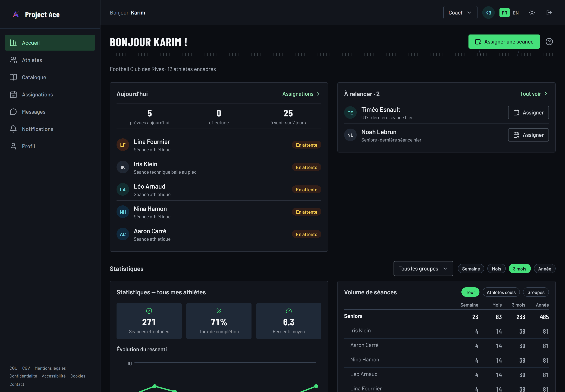Image resolution: width=565 pixels, height=392 pixels.
Task: Click Timéo Esnault's TE avatar
Action: coord(350,113)
